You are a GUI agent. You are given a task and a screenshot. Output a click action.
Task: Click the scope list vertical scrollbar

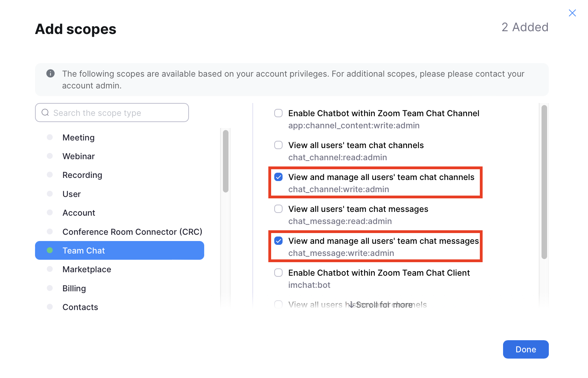pos(544,182)
